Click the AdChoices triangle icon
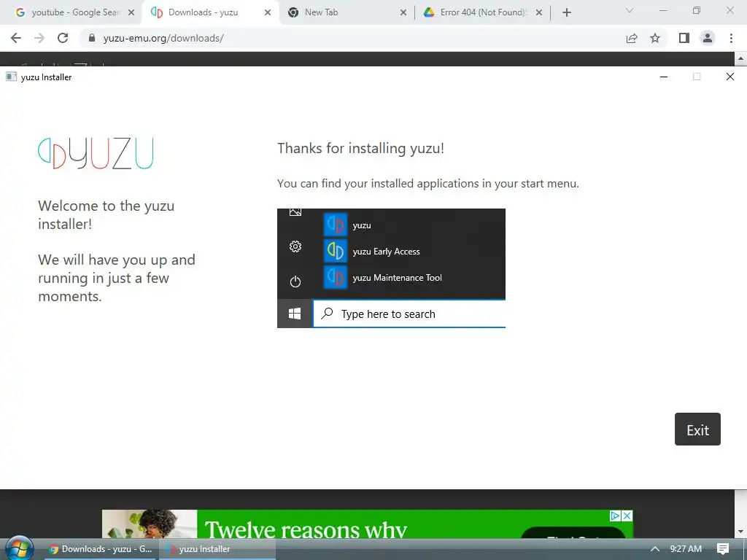Screen dimensions: 747x560 click(616, 516)
